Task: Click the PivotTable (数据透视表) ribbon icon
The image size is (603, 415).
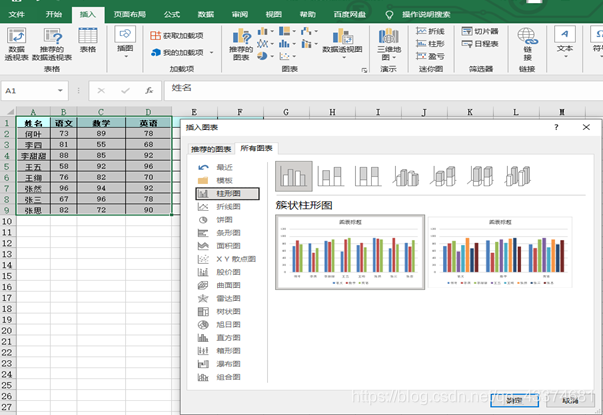Action: 17,44
